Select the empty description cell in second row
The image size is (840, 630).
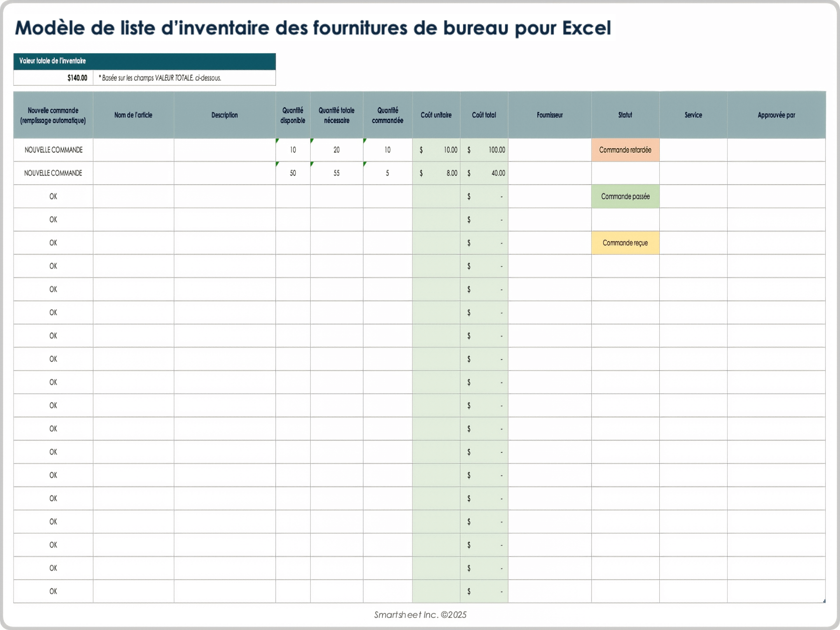[225, 173]
